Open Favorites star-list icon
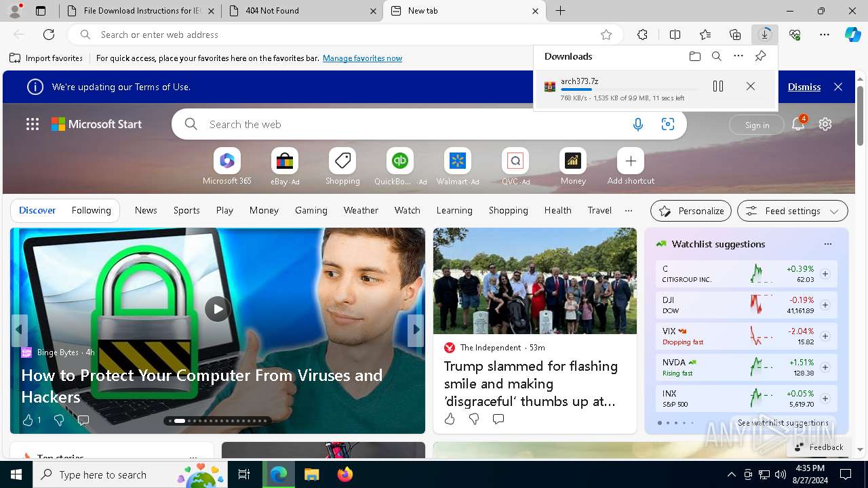Image resolution: width=868 pixels, height=488 pixels. click(x=705, y=35)
